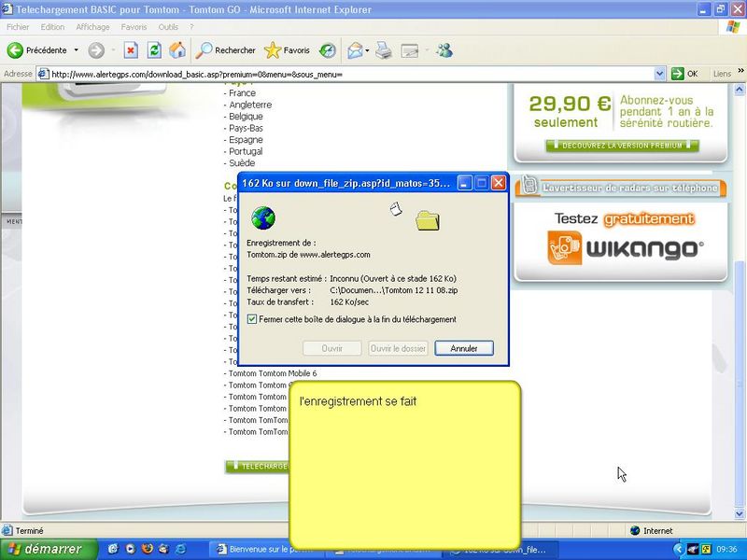This screenshot has width=747, height=560.
Task: Expand the address bar dropdown arrow
Action: pyautogui.click(x=659, y=74)
